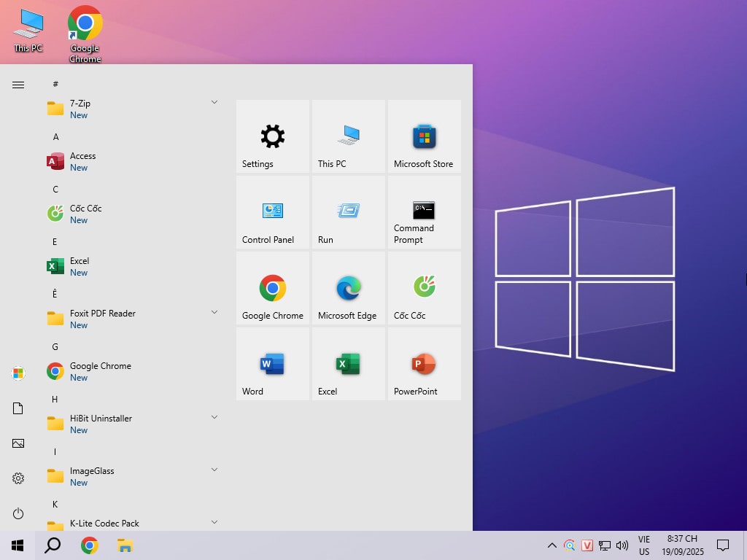The width and height of the screenshot is (747, 560).
Task: Click the ImageGlass folder entry
Action: coord(133,476)
